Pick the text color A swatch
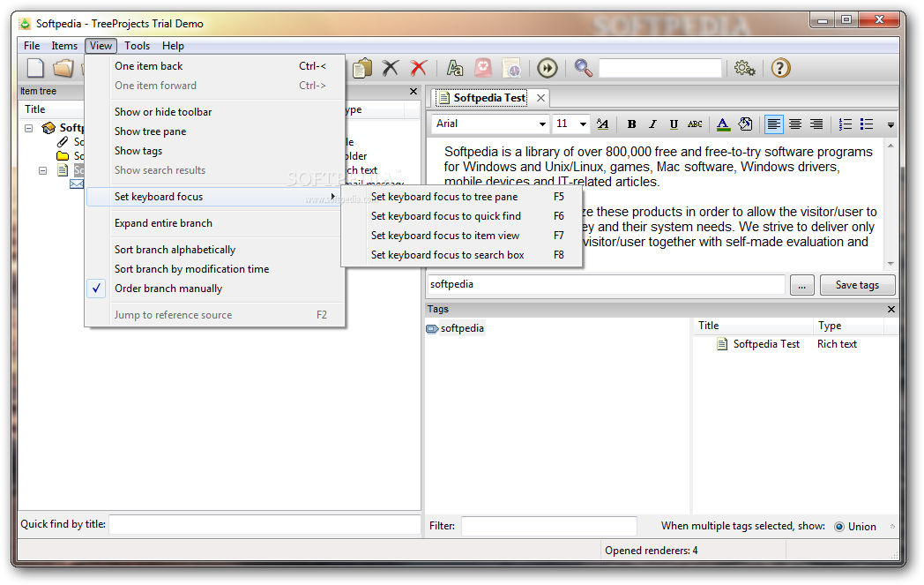The image size is (924, 585). pos(722,124)
